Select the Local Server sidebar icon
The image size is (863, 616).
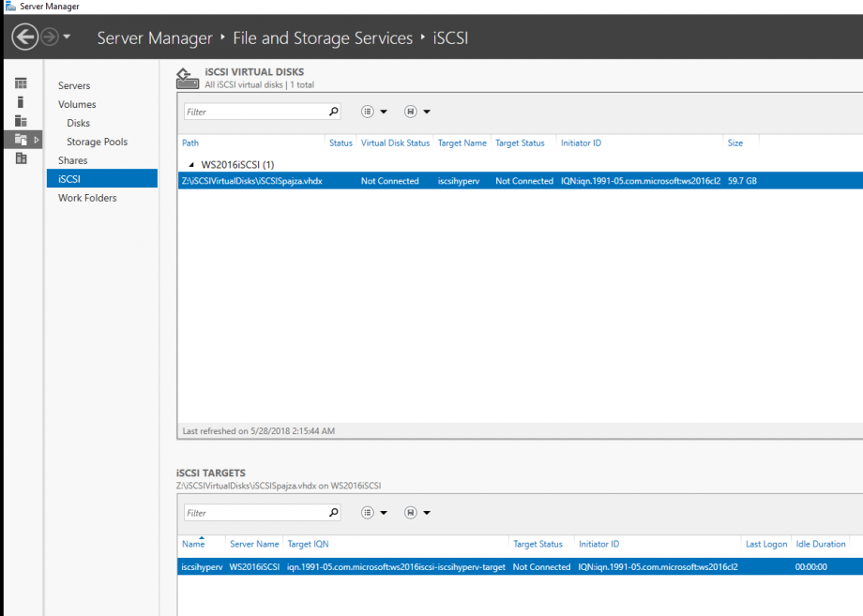(21, 100)
